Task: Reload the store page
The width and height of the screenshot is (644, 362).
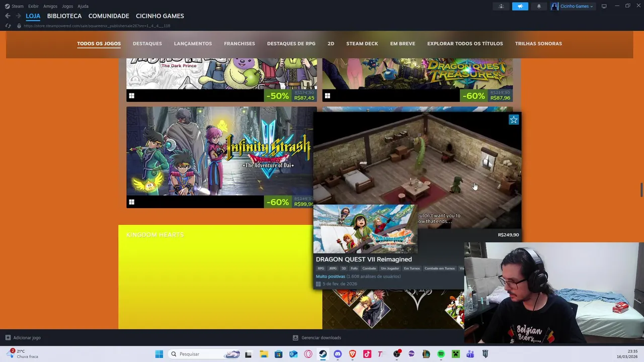Action: [8, 26]
